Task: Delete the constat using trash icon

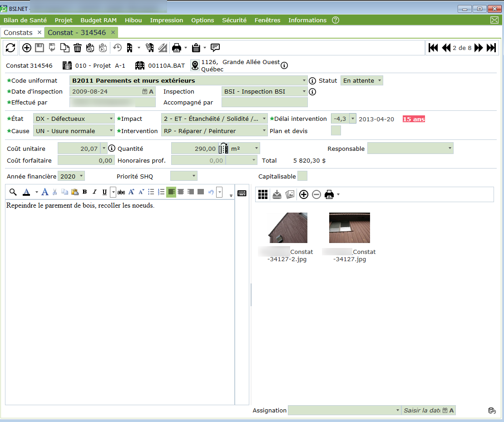Action: pos(78,48)
